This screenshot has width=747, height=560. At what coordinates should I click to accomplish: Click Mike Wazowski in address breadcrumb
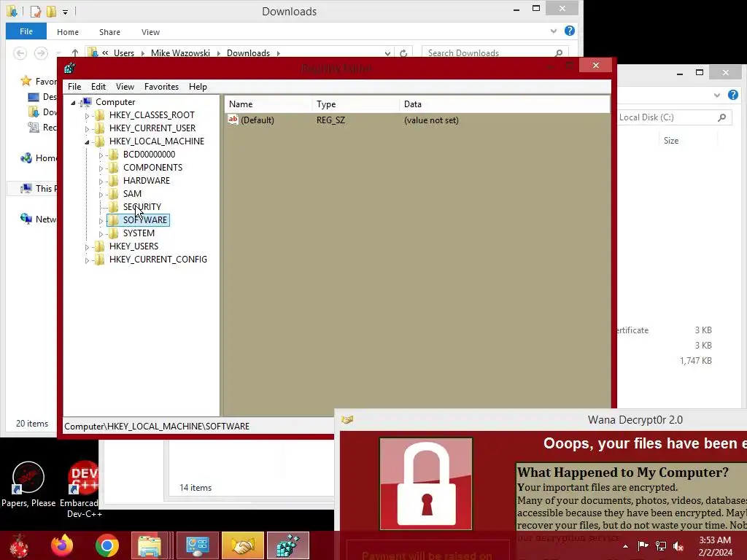point(180,52)
